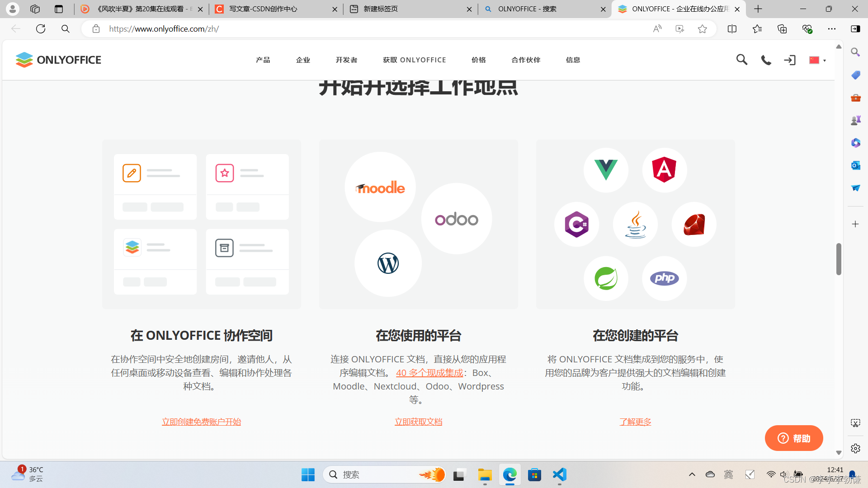Add a new sidebar app plus icon
This screenshot has height=488, width=868.
tap(855, 224)
